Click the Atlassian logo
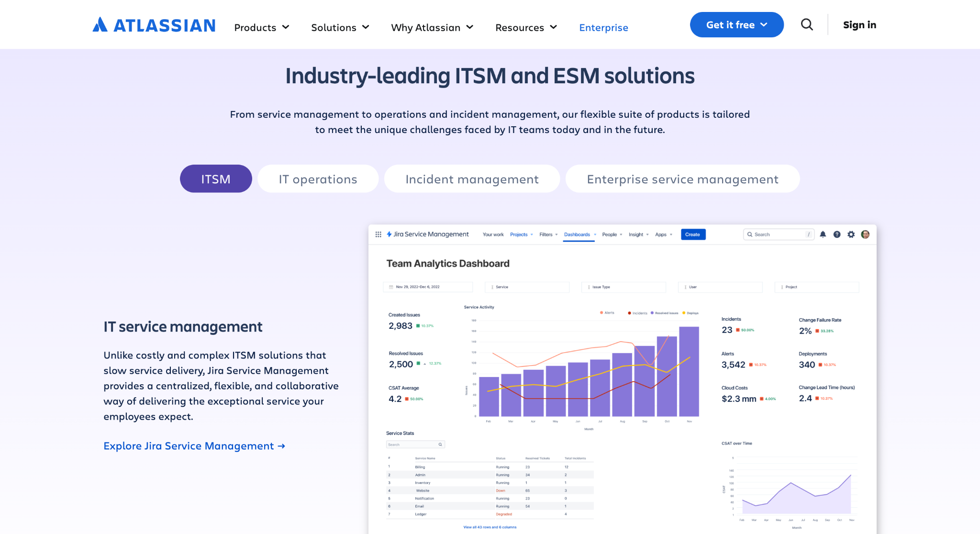 coord(154,25)
